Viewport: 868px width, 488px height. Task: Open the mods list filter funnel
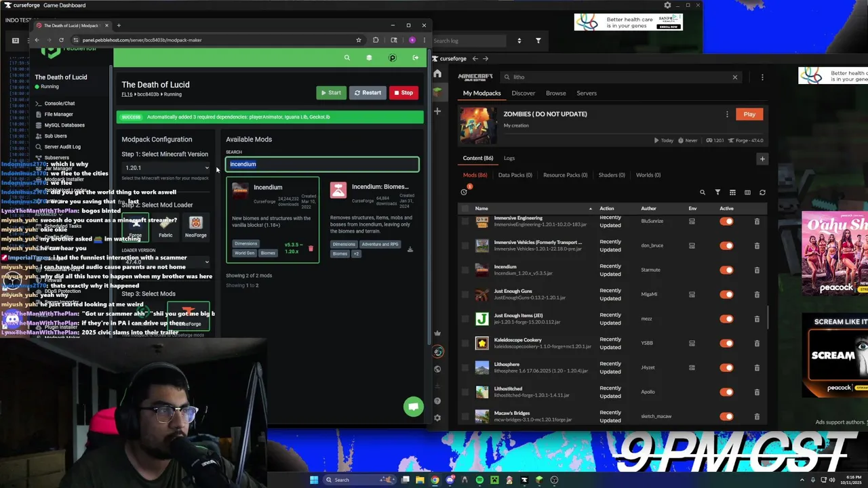click(x=717, y=192)
